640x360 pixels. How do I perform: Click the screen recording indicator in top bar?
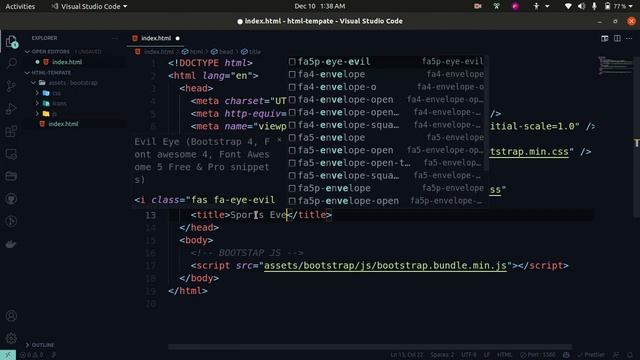(477, 6)
